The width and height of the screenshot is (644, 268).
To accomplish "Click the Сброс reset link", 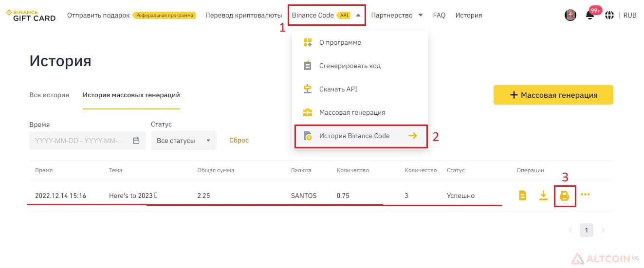I will (239, 140).
